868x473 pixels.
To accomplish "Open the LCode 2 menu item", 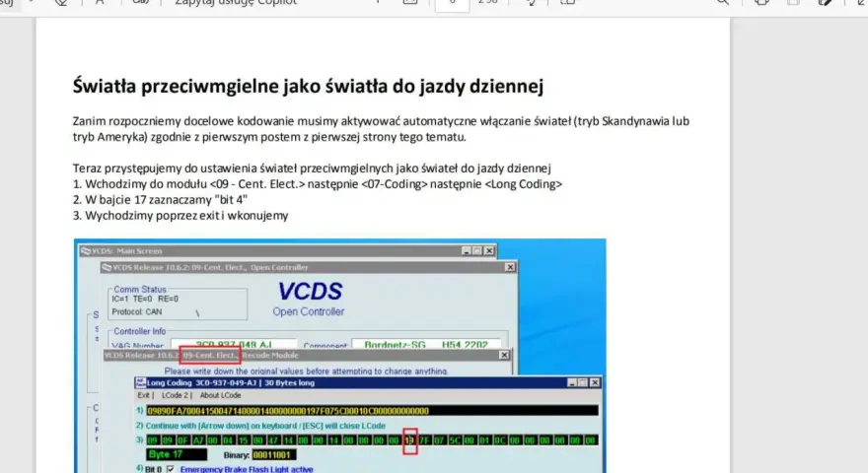I will (x=175, y=395).
